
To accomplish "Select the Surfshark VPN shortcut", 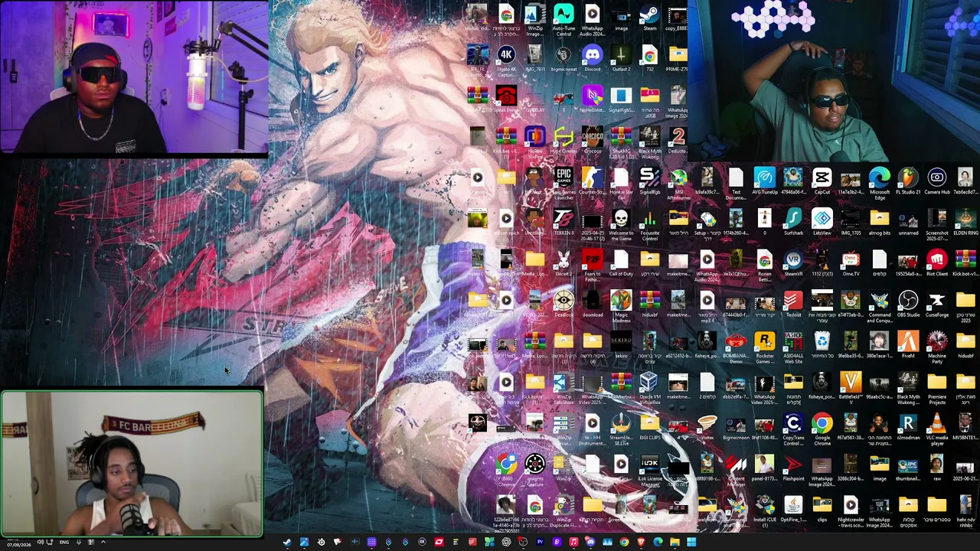I will [793, 223].
